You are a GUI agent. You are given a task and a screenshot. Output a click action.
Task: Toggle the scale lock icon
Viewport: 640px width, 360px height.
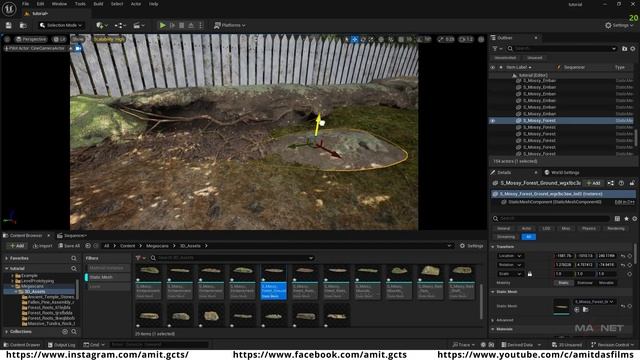point(530,274)
